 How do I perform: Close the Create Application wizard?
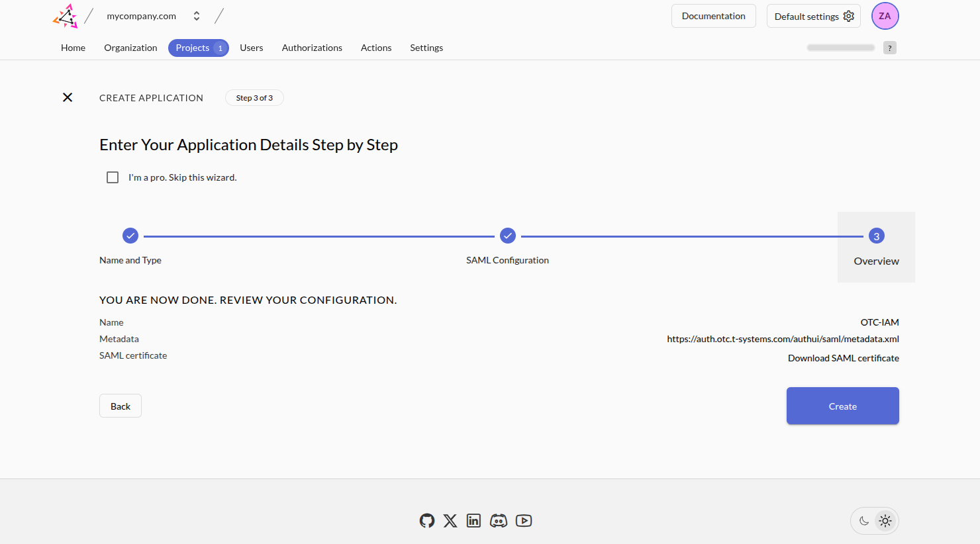[68, 97]
